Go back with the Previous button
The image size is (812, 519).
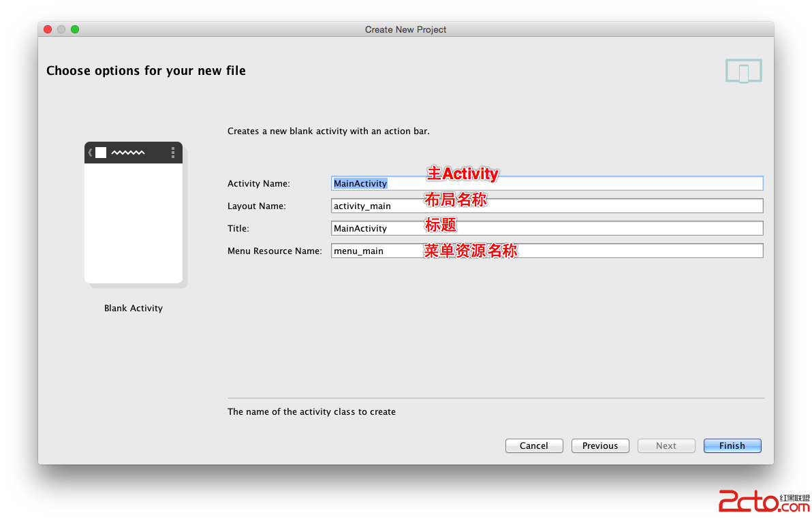pos(600,445)
